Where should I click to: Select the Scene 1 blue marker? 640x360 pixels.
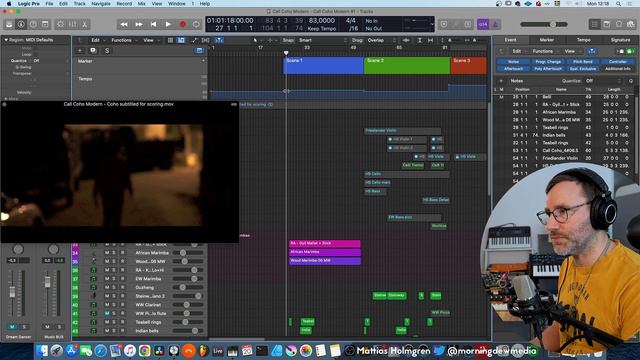324,65
